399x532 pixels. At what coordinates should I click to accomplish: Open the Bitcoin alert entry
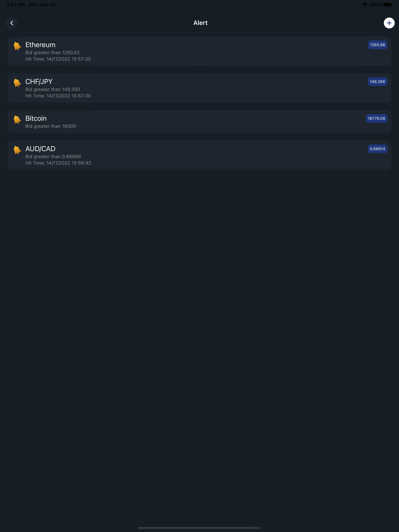199,122
